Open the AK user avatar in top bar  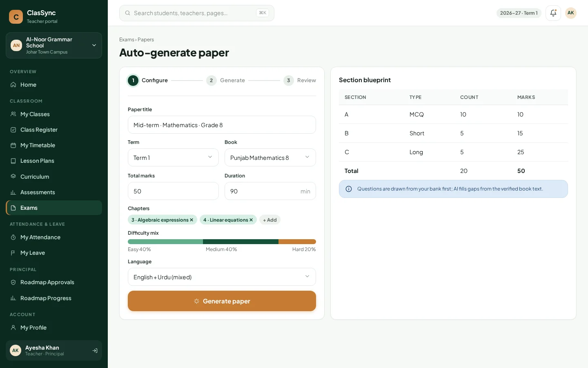(x=571, y=13)
